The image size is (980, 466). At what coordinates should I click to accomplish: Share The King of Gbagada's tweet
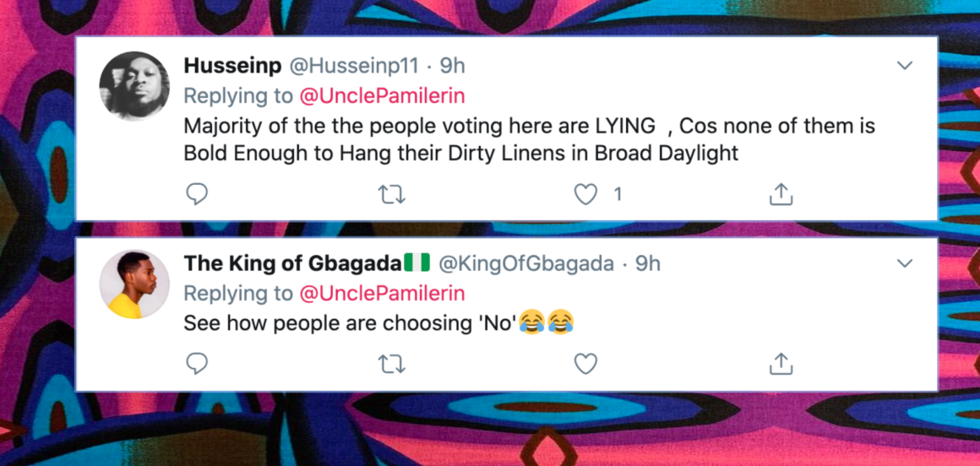pos(781,364)
